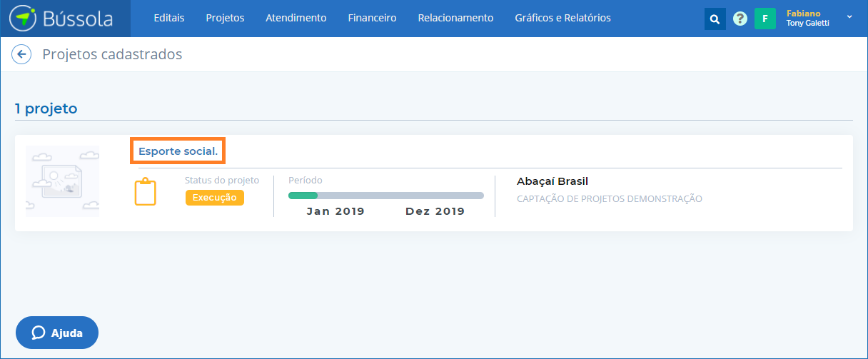Expand the user account dropdown chevron
The image size is (868, 359).
click(849, 16)
